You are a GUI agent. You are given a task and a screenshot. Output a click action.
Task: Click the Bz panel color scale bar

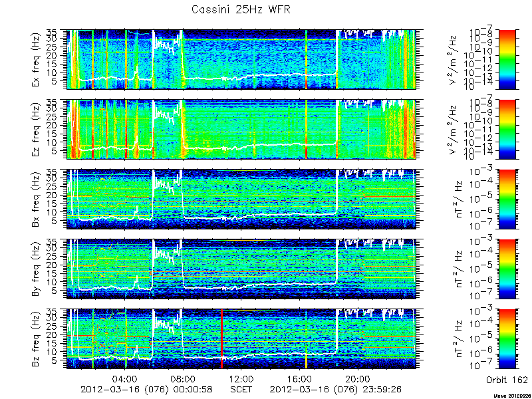(x=507, y=339)
